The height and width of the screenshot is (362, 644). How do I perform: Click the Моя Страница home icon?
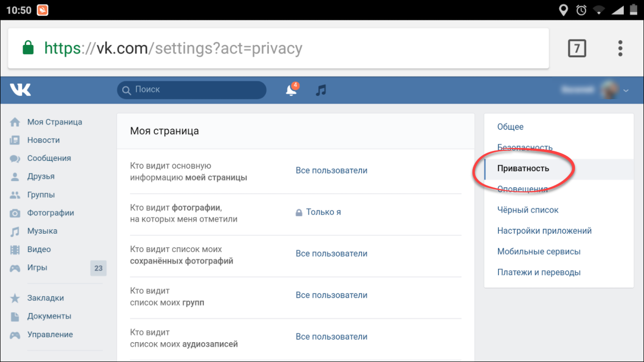[x=15, y=122]
